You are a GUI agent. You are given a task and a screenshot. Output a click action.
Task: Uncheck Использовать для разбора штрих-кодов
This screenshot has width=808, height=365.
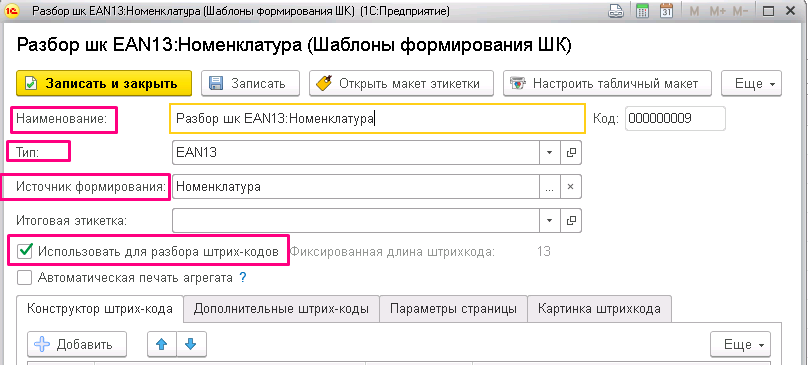[24, 252]
